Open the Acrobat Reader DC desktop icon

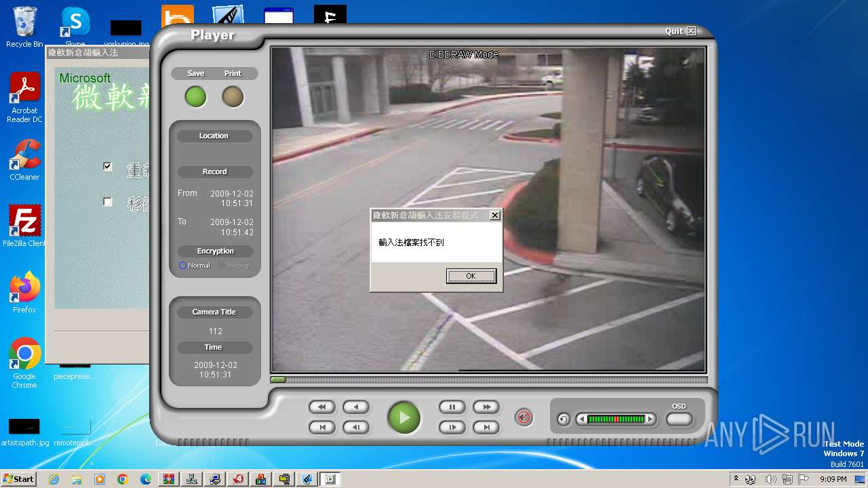[24, 98]
